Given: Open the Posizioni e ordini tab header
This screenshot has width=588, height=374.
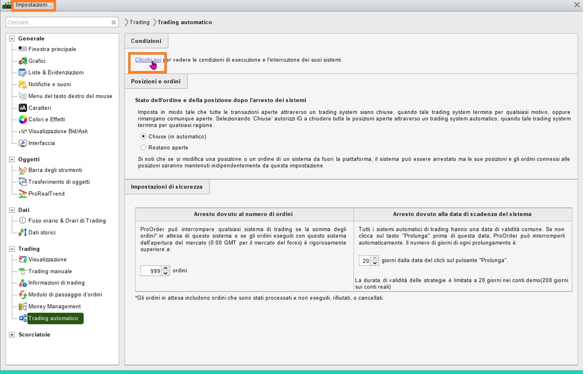Looking at the screenshot, I should [x=156, y=81].
